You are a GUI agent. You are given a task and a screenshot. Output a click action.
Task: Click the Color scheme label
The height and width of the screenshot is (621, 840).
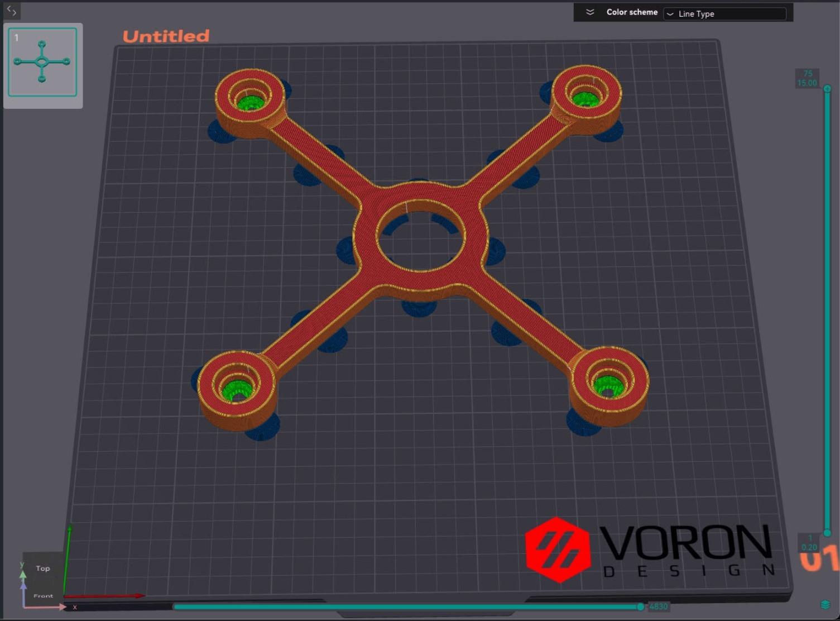(x=632, y=12)
